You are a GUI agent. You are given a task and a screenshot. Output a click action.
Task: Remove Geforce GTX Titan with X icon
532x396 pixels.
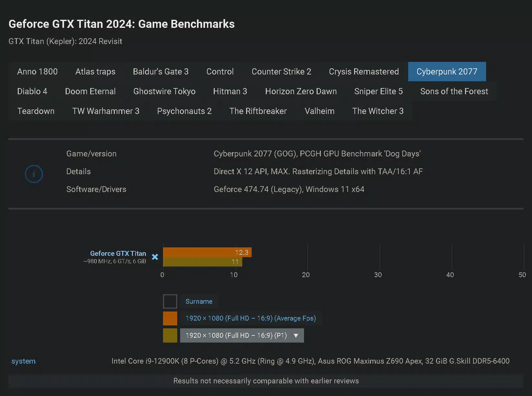tap(155, 257)
